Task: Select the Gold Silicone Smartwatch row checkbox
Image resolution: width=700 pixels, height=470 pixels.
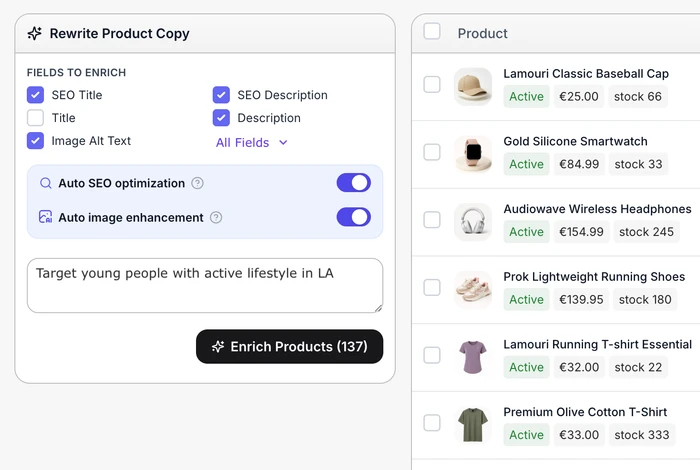Action: (x=432, y=152)
